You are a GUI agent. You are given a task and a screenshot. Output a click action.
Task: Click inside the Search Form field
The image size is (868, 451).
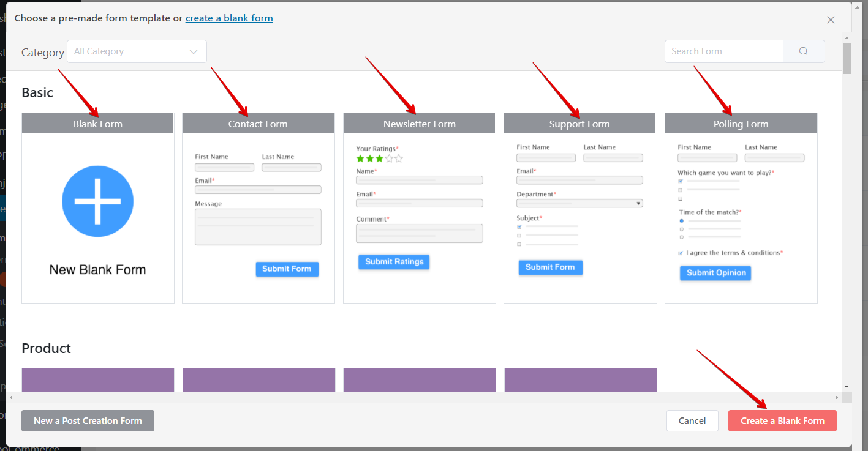(x=723, y=51)
